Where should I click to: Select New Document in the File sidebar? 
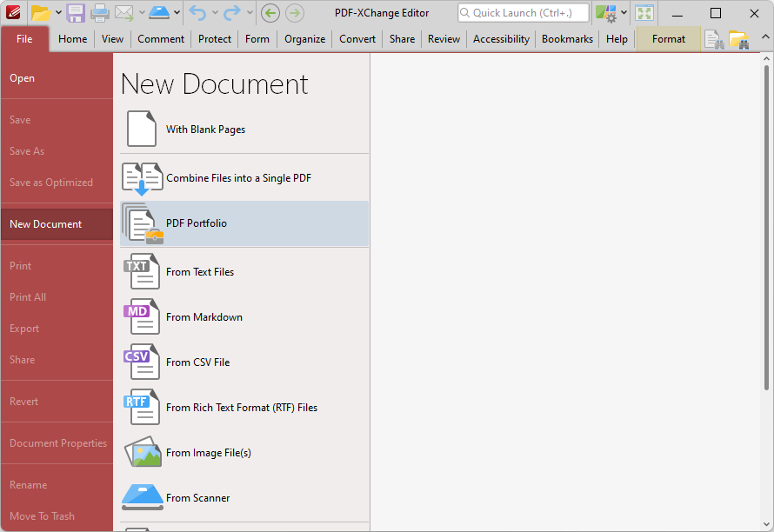57,224
